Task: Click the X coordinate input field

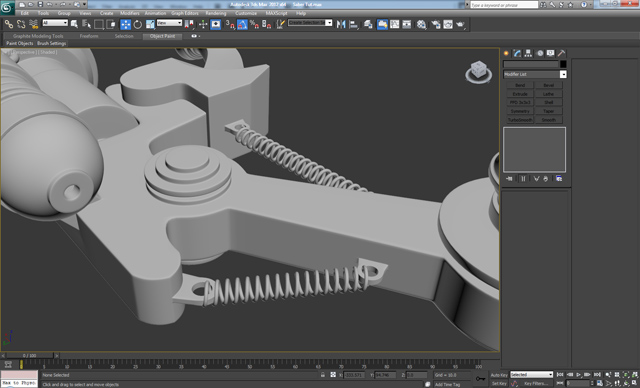Action: tap(354, 375)
